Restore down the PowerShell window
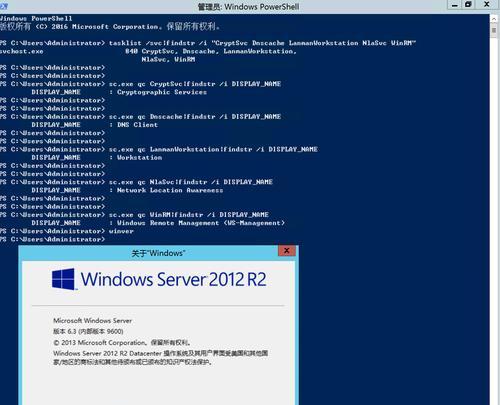 (x=468, y=5)
